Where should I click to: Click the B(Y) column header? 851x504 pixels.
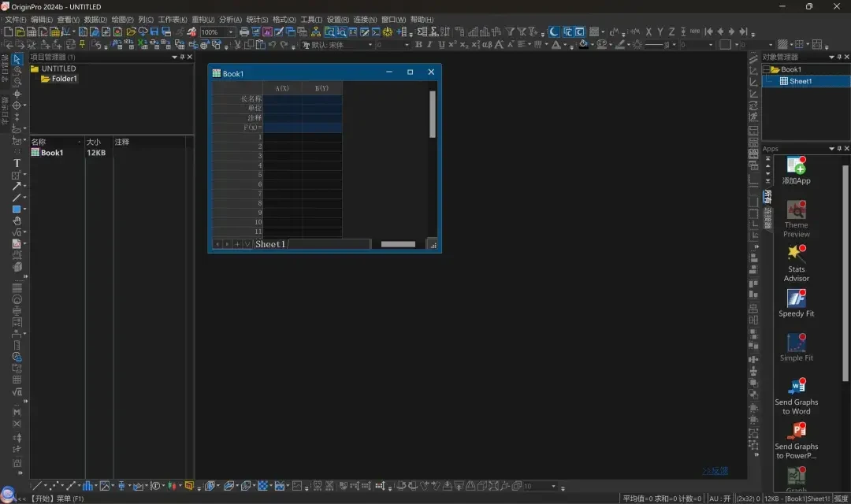click(321, 88)
